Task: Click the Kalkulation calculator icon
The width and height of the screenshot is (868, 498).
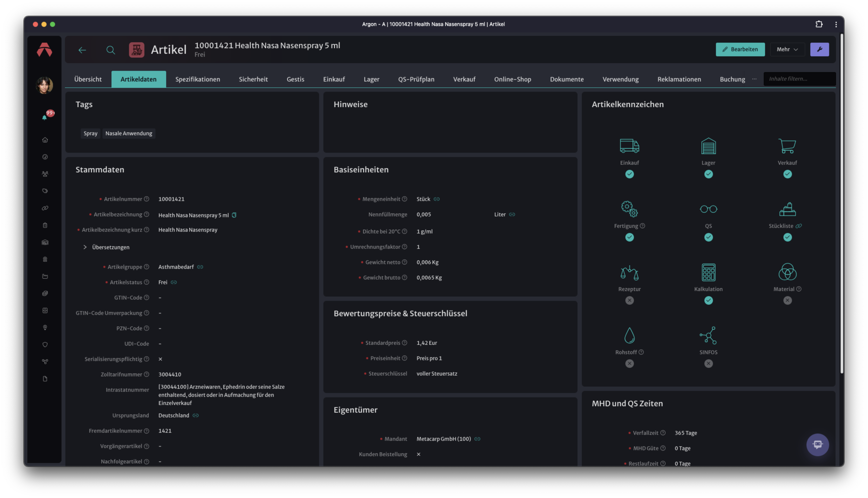Action: coord(708,272)
